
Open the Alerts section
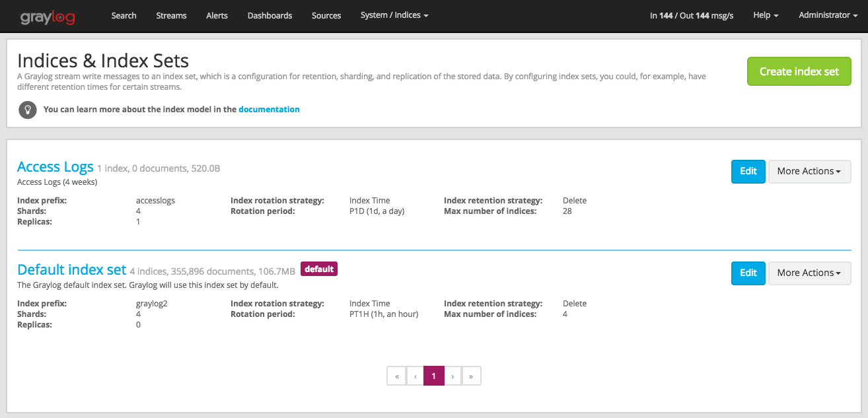click(x=217, y=15)
